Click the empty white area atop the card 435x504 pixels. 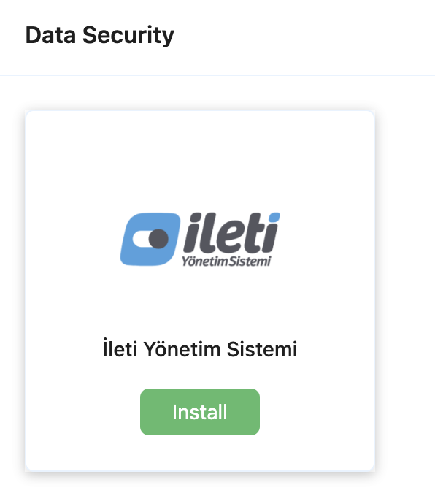pyautogui.click(x=200, y=154)
